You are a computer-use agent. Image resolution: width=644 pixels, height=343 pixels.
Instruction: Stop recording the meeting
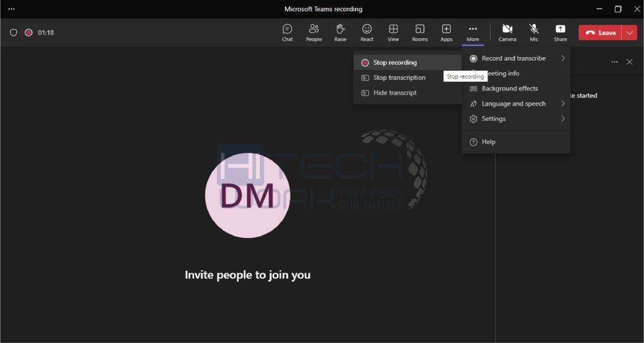coord(407,62)
